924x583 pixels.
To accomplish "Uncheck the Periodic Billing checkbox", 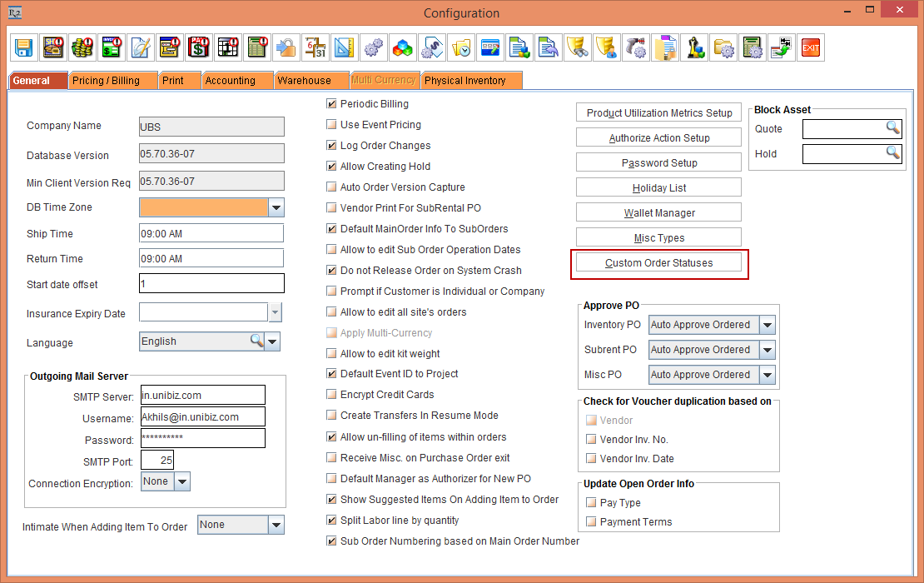I will coord(332,104).
